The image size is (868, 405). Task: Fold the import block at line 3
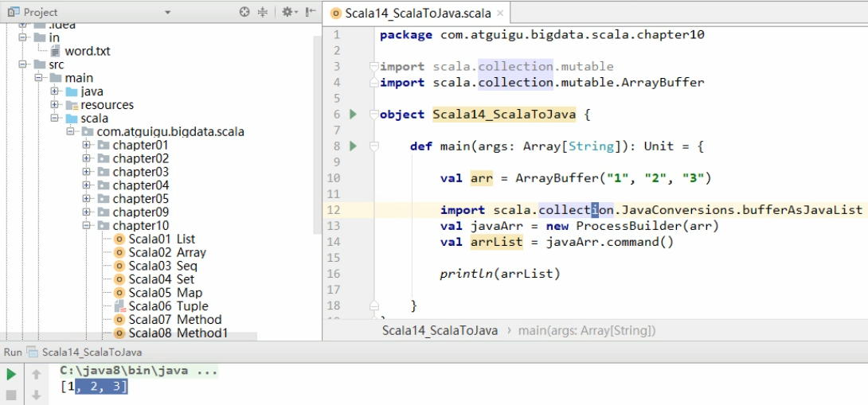coord(374,66)
